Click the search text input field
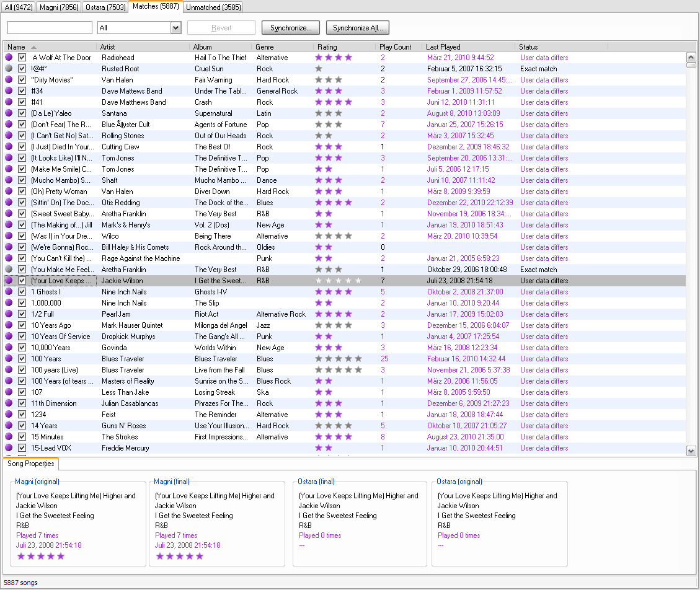700x590 pixels. click(50, 28)
